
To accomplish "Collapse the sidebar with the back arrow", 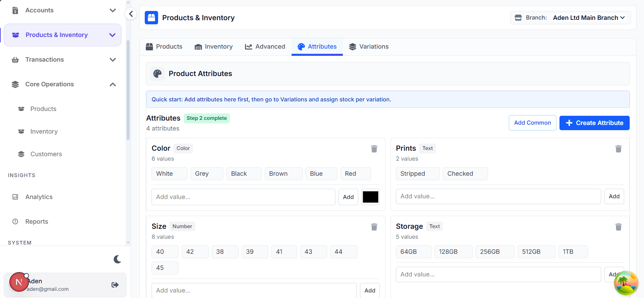I will (131, 14).
